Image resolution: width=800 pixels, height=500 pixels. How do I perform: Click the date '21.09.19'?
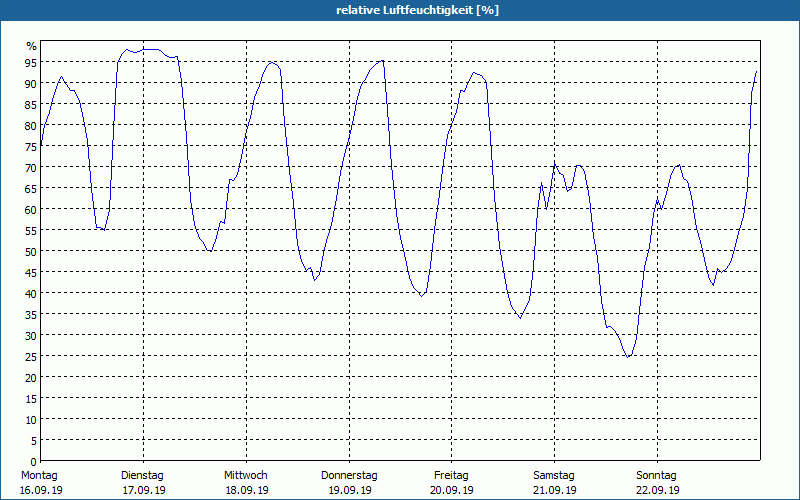click(555, 490)
